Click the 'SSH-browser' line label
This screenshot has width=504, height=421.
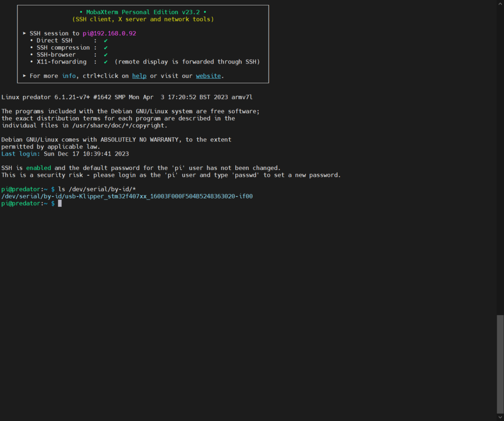[56, 55]
